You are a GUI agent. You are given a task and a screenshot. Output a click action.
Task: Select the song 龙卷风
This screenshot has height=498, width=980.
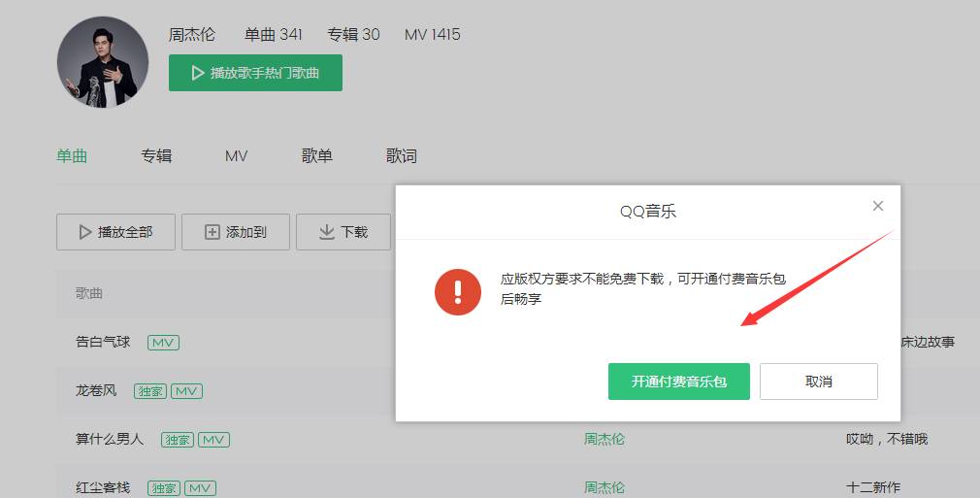click(x=96, y=390)
